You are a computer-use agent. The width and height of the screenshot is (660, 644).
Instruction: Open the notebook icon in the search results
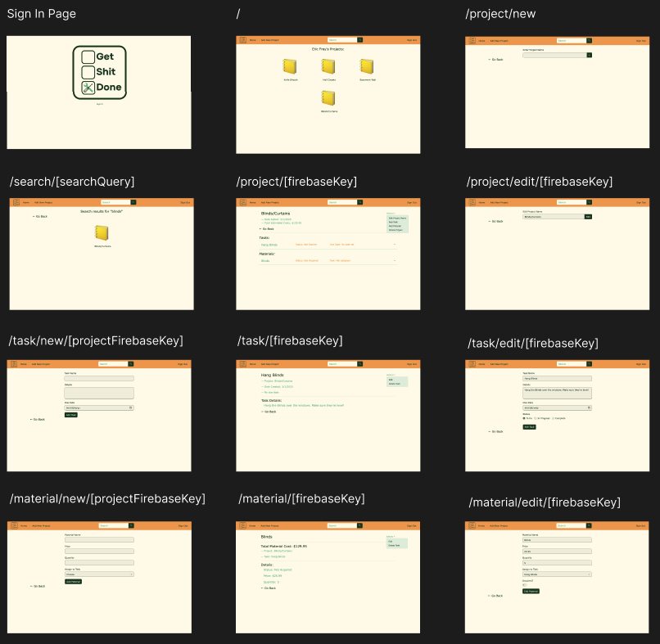click(102, 233)
